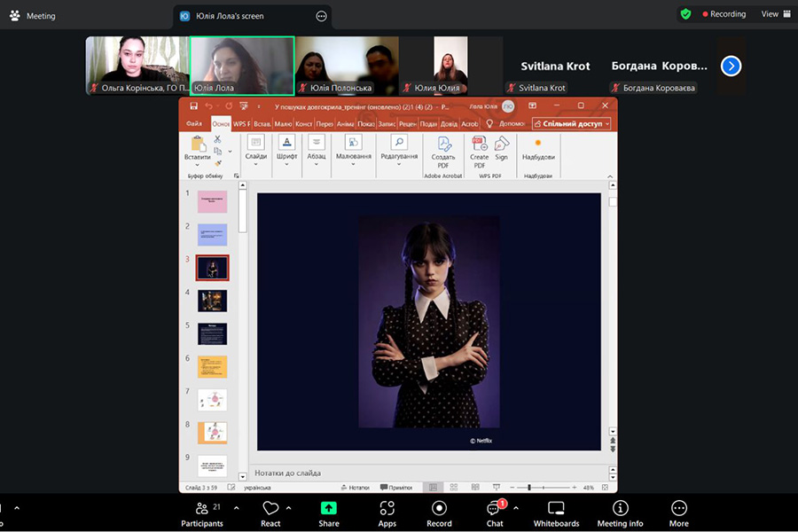Viewport: 798px width, 532px height.
Task: Show Meeting info
Action: pos(620,512)
